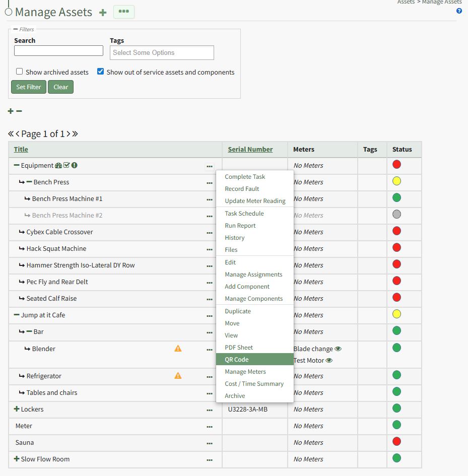The width and height of the screenshot is (468, 476).
Task: Go to the last page double-arrow icon
Action: (75, 134)
